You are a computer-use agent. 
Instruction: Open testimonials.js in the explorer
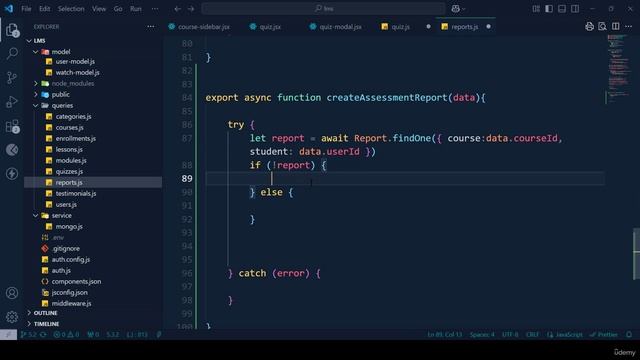point(76,193)
